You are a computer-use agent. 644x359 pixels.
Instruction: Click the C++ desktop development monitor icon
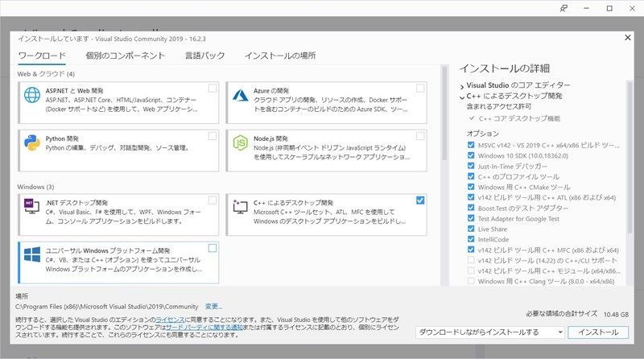point(240,206)
